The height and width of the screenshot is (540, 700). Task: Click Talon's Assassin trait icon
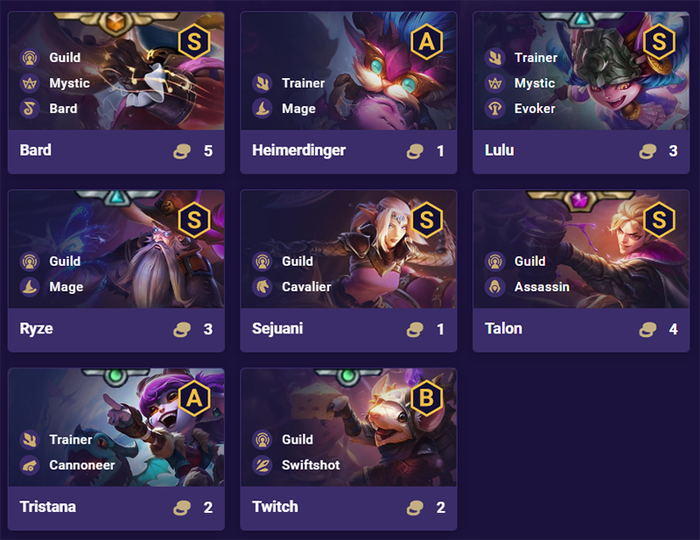[493, 287]
